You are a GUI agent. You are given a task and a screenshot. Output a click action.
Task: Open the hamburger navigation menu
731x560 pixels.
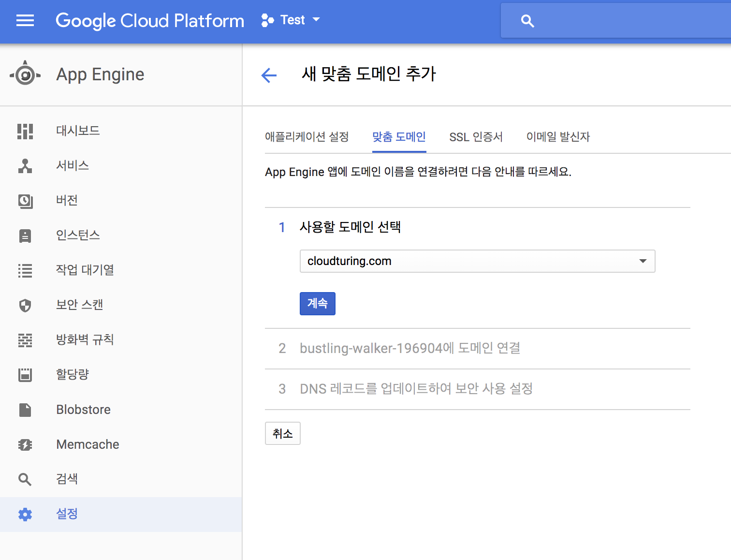tap(25, 20)
